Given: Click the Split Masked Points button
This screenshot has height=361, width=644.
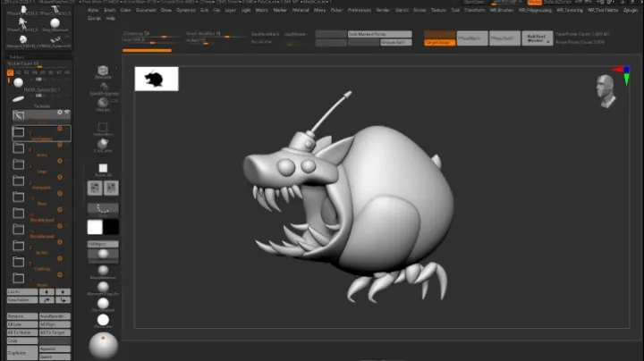Looking at the screenshot, I should (379, 34).
